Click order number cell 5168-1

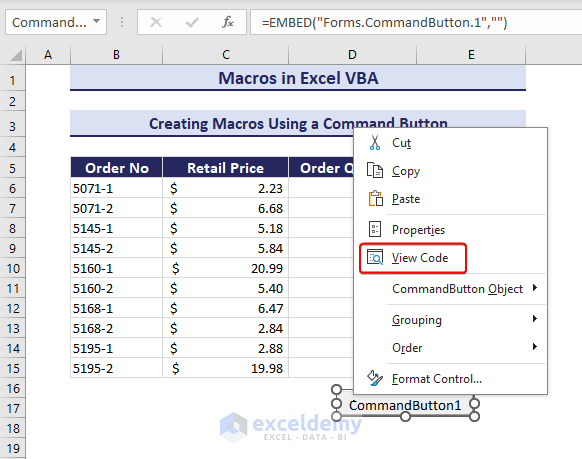click(116, 308)
